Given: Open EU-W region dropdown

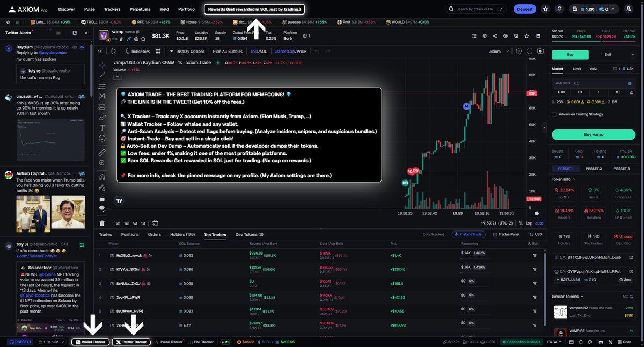Looking at the screenshot, I should point(555,342).
